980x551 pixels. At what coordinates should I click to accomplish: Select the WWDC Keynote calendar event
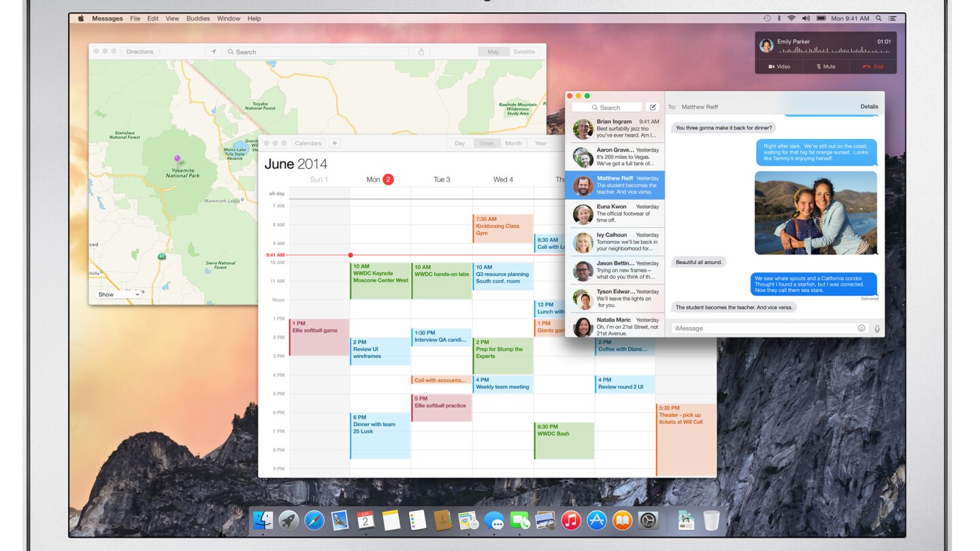click(x=380, y=281)
